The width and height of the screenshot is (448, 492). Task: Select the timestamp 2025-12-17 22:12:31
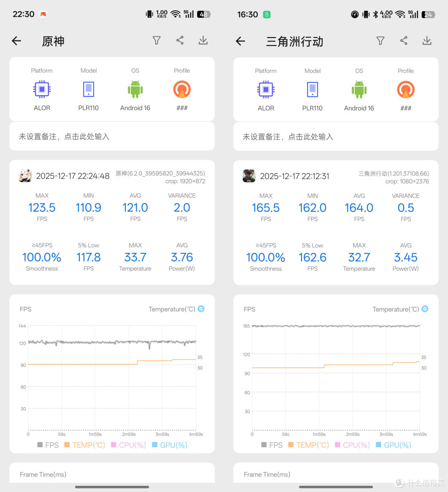click(x=295, y=176)
